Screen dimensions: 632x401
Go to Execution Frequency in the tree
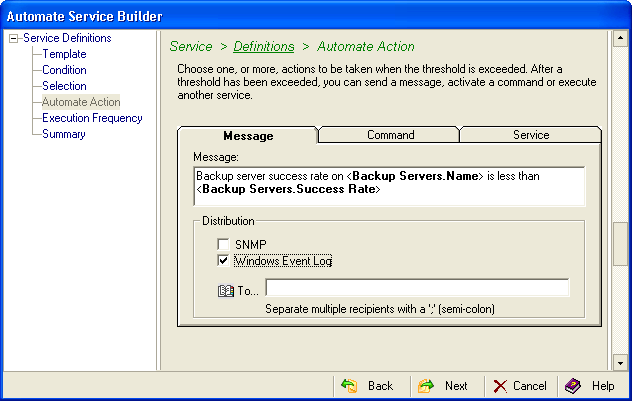coord(92,118)
